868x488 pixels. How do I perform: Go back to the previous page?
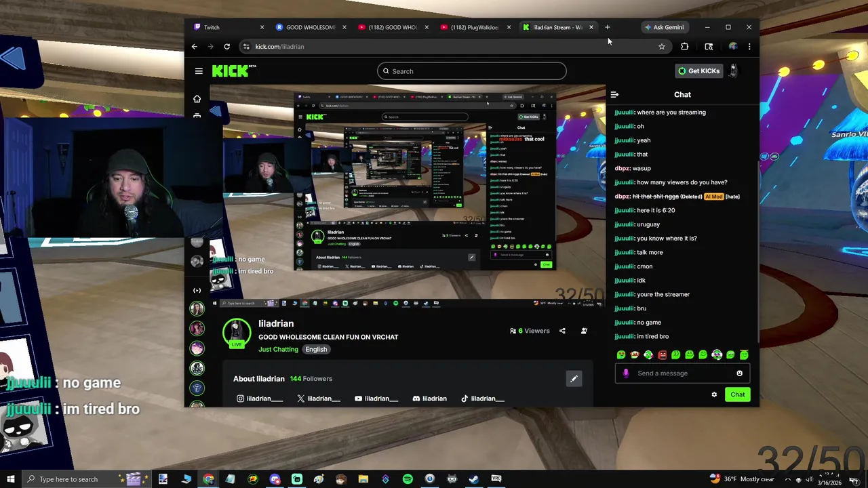(195, 47)
